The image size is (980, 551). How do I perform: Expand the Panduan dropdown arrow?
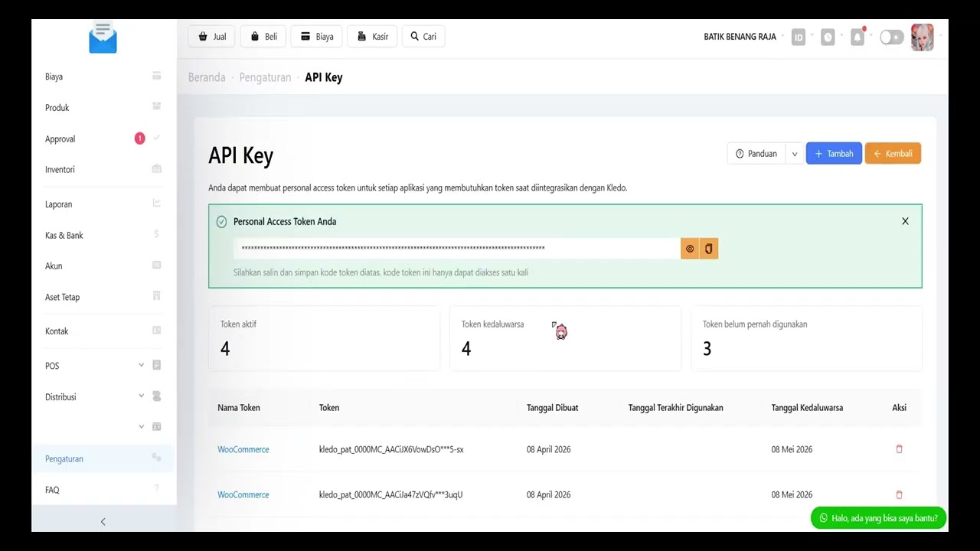pos(794,154)
